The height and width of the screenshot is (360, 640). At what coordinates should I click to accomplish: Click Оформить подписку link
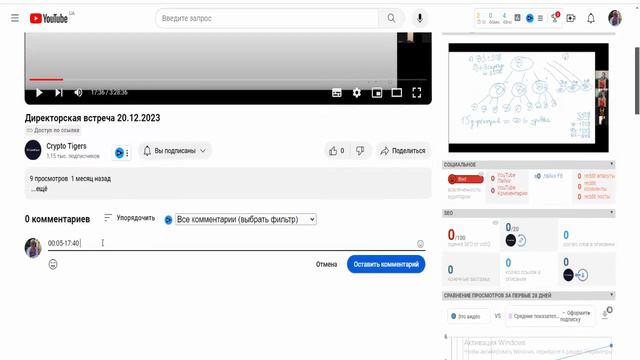[x=576, y=316]
